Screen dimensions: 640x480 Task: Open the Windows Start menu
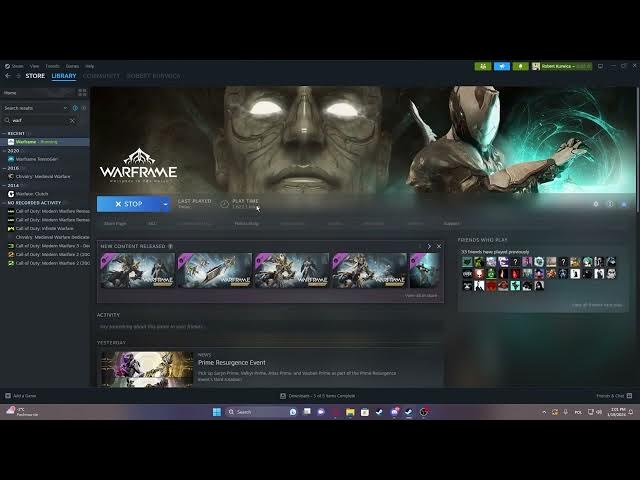pyautogui.click(x=217, y=412)
